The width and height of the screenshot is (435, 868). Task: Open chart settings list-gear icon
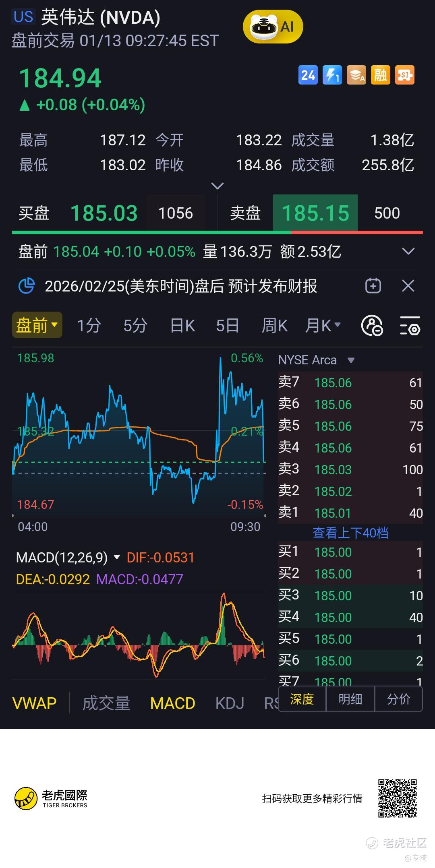click(x=410, y=326)
